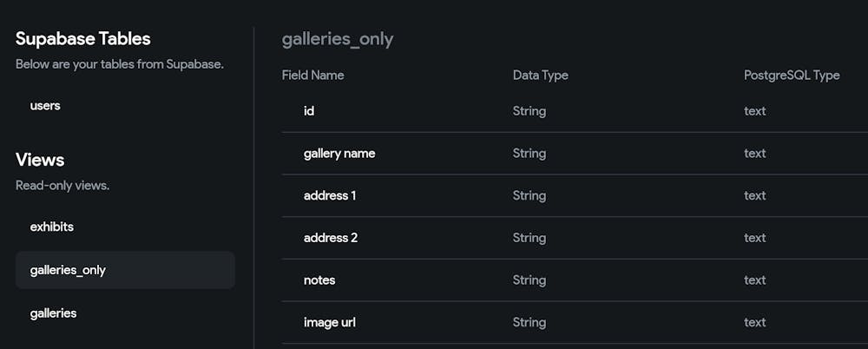Open the galleries view in sidebar
Screen dimensions: 868x349
point(54,313)
